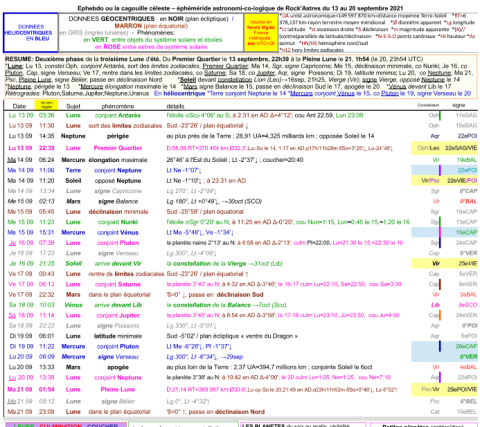Click 'Terre' in the subject column

[x=73, y=170]
